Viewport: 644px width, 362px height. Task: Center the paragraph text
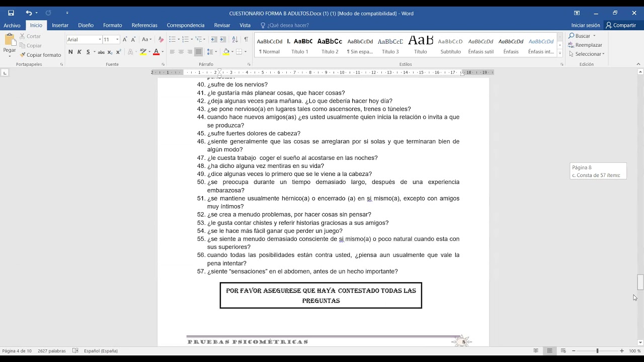pos(181,52)
